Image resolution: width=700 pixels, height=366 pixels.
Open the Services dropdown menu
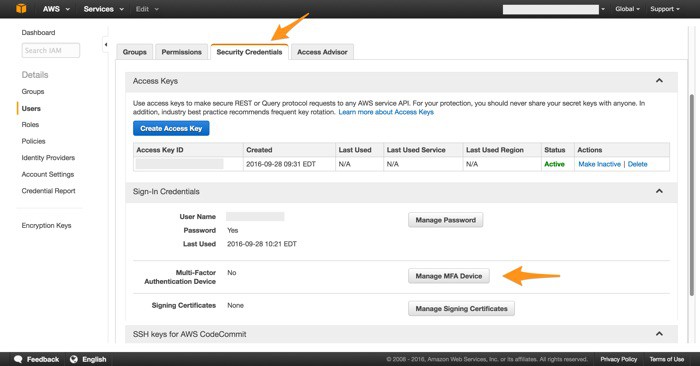tap(104, 9)
